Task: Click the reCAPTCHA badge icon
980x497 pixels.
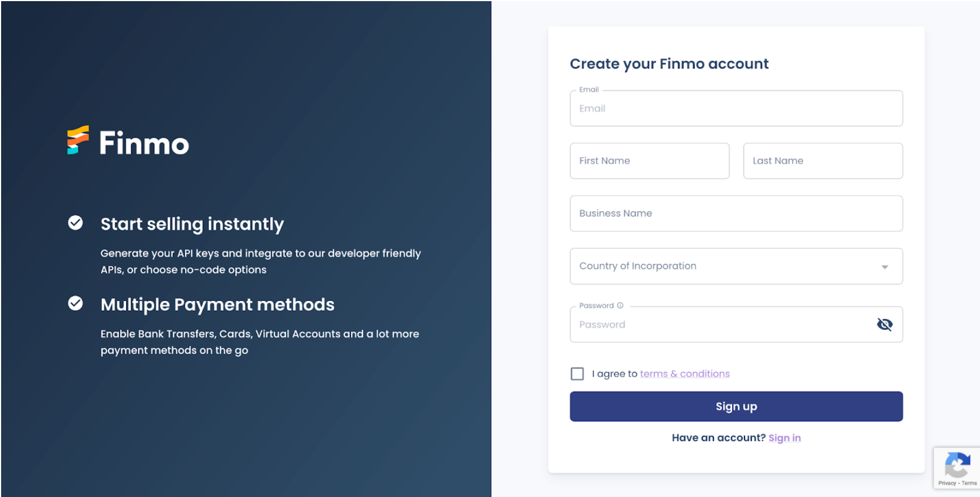Action: 957,465
